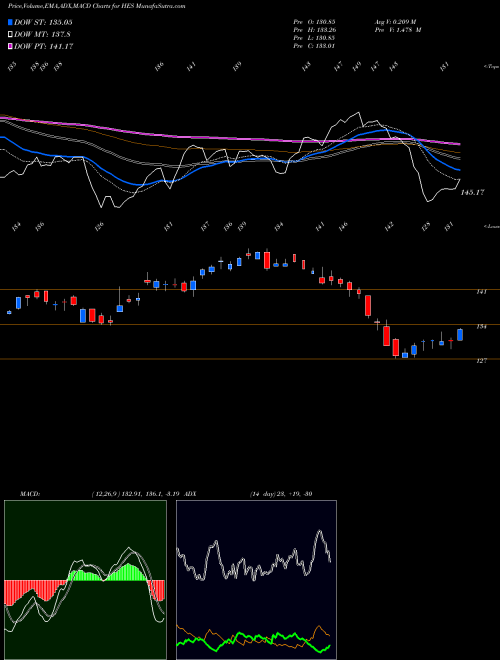Click the 145.17 price label on EMA chart

473,192
